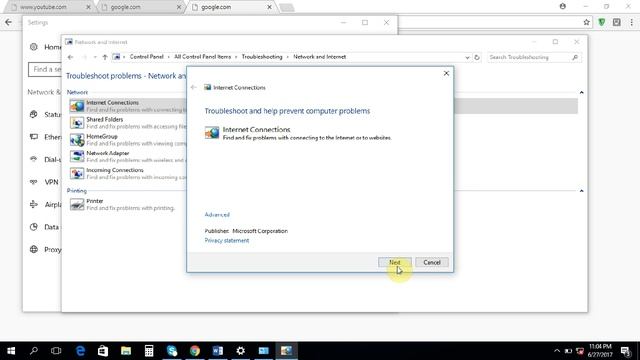
Task: Open Skype from the taskbar
Action: click(x=172, y=351)
